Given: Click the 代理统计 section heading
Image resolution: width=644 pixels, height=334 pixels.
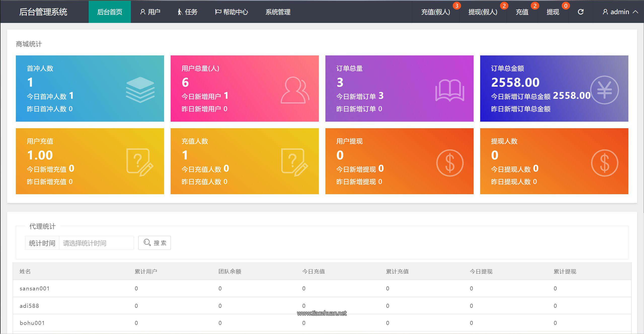Looking at the screenshot, I should [x=42, y=226].
